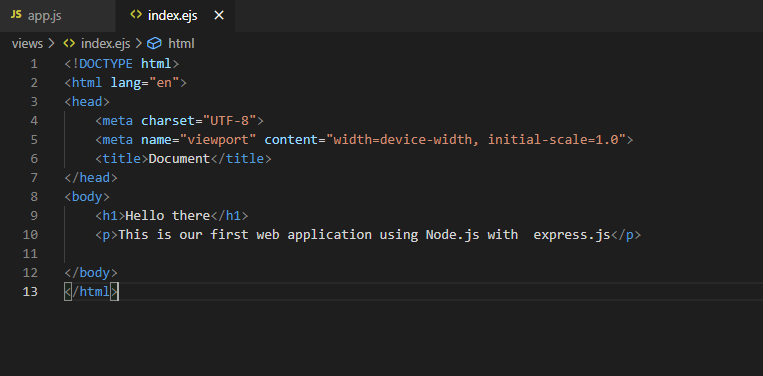
Task: Click the Hello there heading text
Action: tap(168, 215)
